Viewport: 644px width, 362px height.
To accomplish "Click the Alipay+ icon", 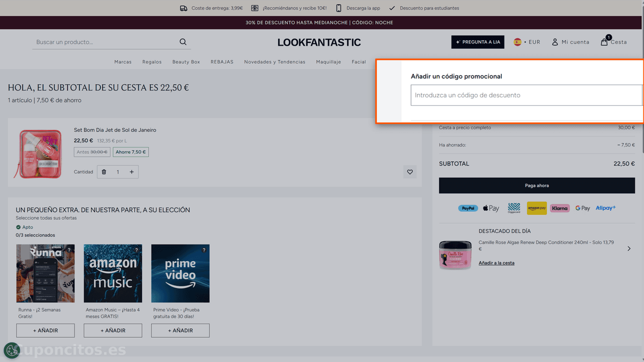I will tap(606, 208).
